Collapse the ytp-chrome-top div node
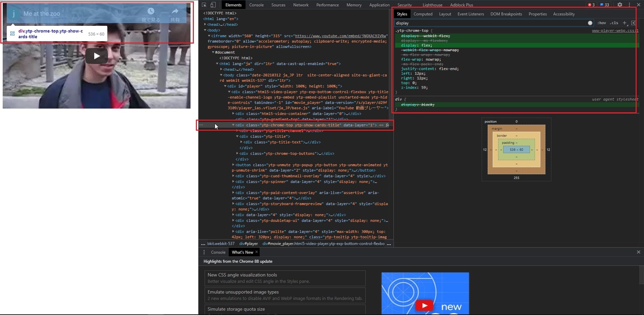The height and width of the screenshot is (315, 644). click(233, 125)
